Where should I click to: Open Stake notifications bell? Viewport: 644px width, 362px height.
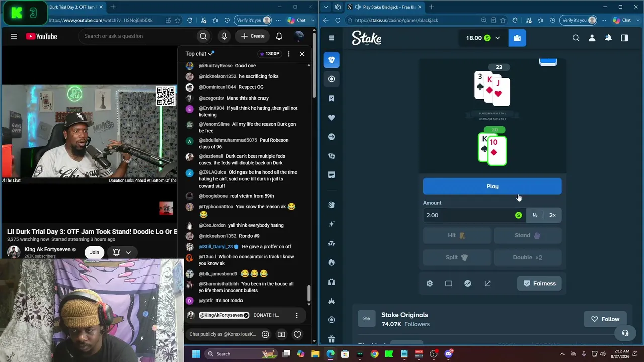tap(608, 38)
